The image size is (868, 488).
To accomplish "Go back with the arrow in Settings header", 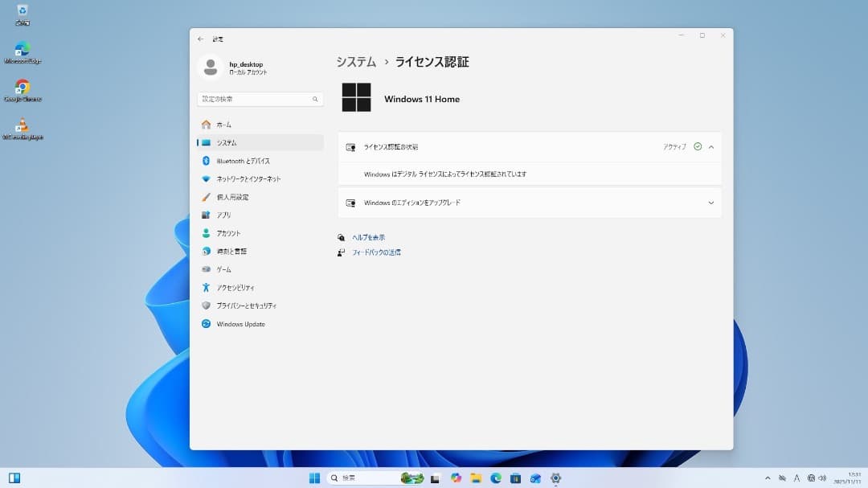I will [200, 39].
